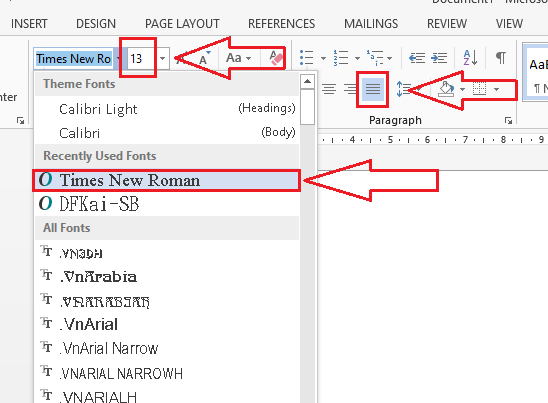
Task: Toggle show/hide paragraph marks
Action: (x=501, y=58)
